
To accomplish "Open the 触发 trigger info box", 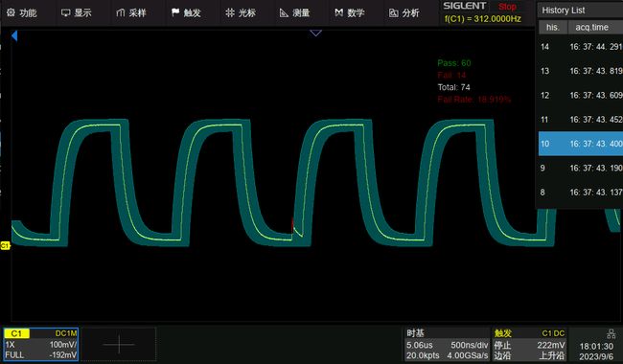I will [529, 344].
